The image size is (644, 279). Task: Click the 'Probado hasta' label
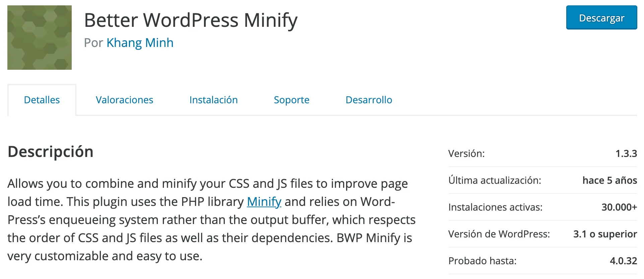[482, 261]
